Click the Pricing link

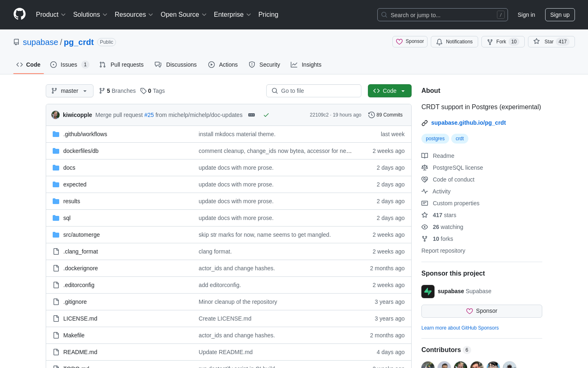268,15
